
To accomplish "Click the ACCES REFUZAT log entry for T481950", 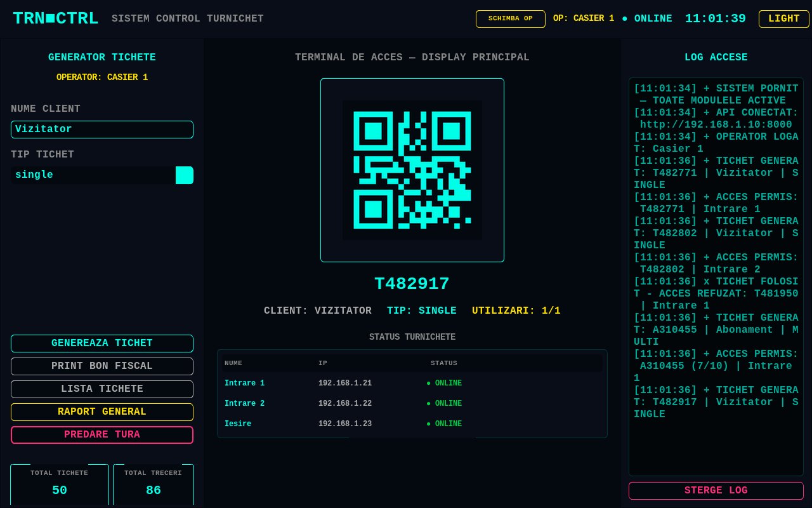I will click(716, 293).
